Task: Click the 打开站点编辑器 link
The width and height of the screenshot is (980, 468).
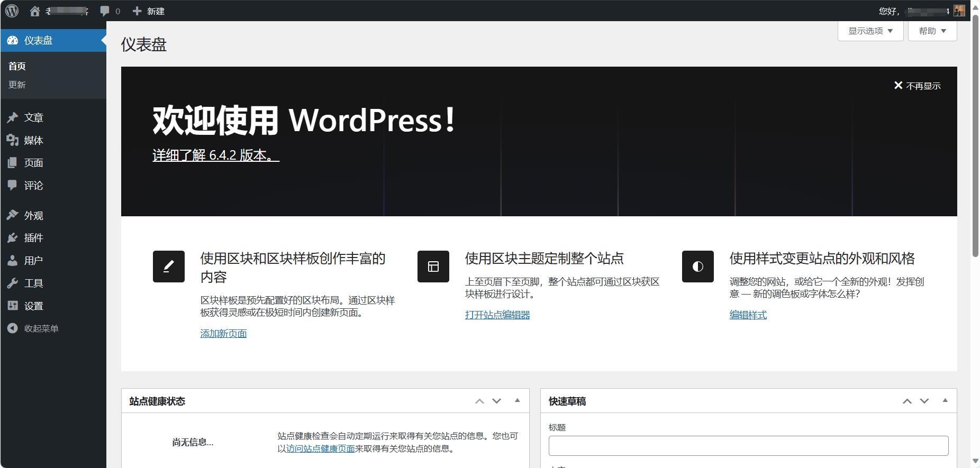Action: [x=497, y=315]
